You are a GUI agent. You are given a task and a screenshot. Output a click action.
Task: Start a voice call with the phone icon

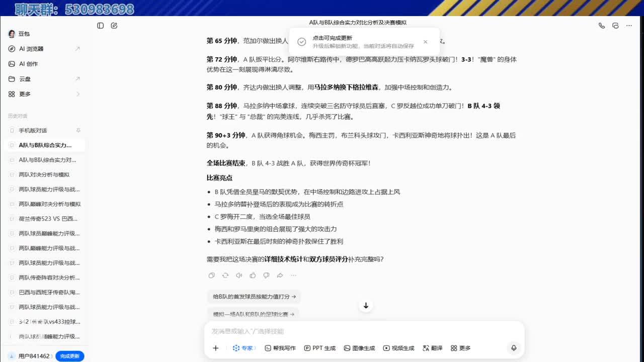pyautogui.click(x=602, y=26)
